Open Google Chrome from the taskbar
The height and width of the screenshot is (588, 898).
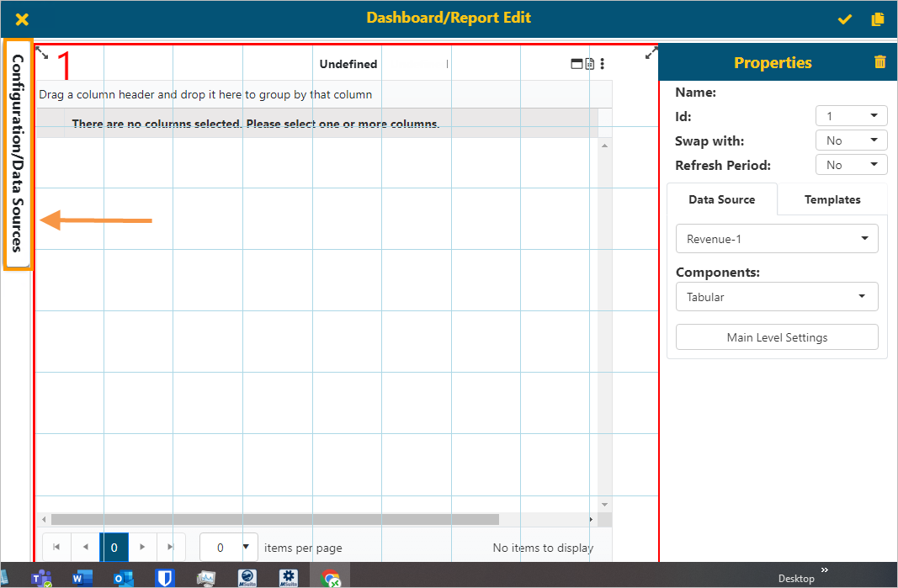tap(330, 578)
